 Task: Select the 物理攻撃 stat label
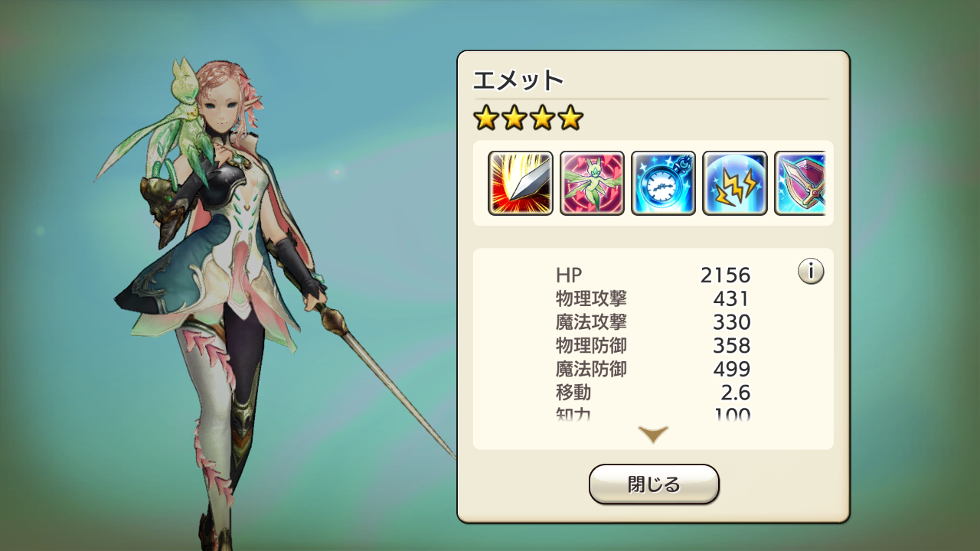point(591,298)
